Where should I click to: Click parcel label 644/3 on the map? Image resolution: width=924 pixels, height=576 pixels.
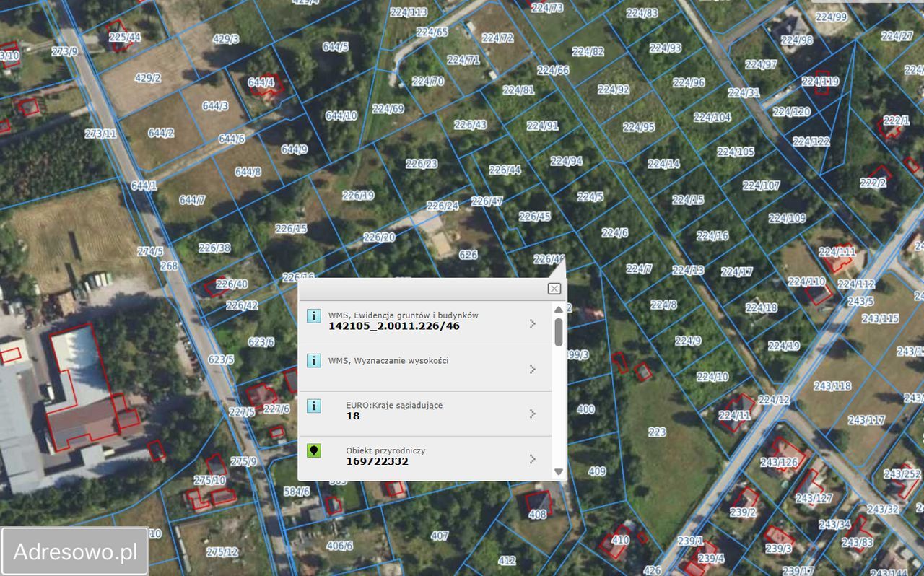pos(215,105)
